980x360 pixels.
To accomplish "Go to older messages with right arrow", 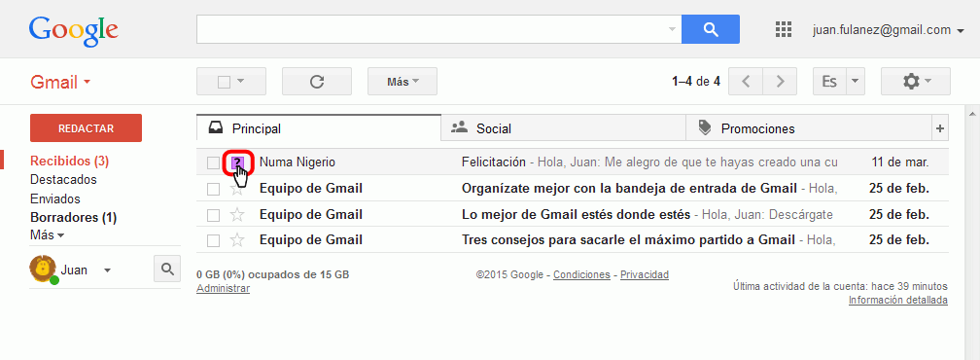I will tap(780, 82).
